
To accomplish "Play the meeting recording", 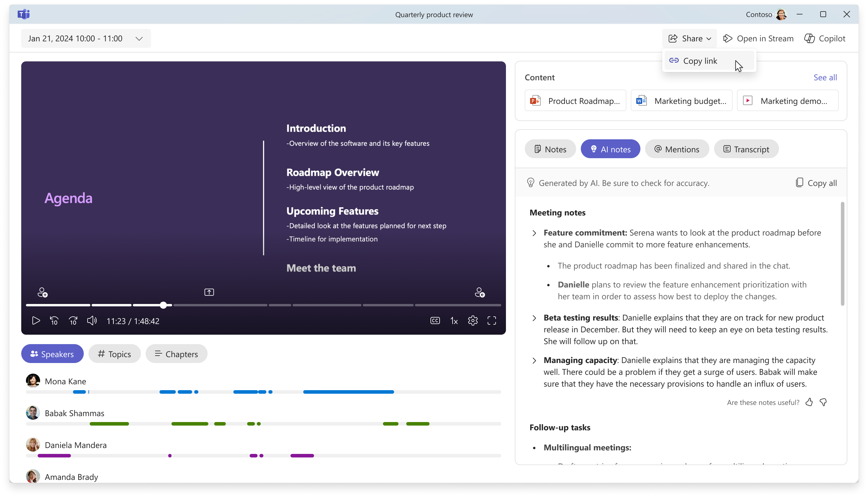I will pyautogui.click(x=36, y=321).
